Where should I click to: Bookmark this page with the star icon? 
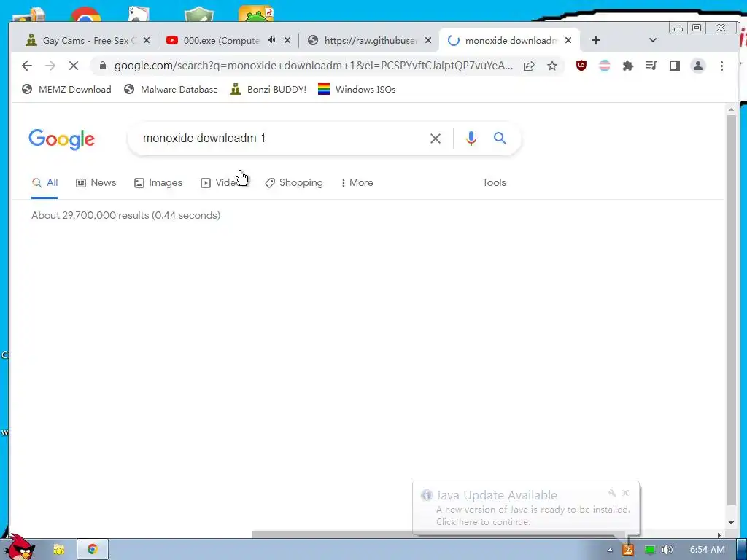(x=552, y=66)
